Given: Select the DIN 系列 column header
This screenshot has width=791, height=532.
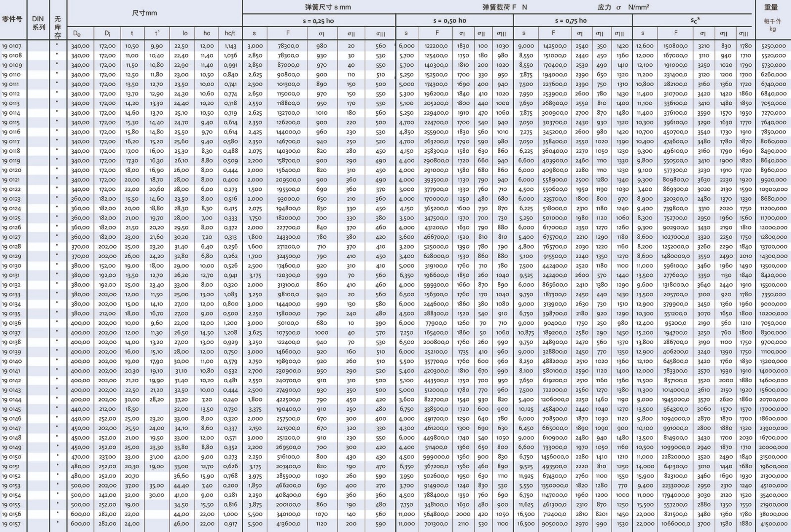Looking at the screenshot, I should (38, 23).
